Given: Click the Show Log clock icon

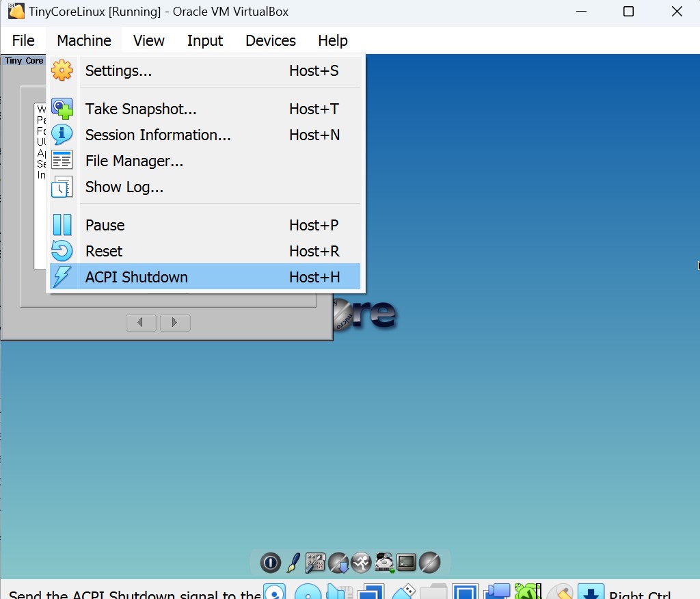Looking at the screenshot, I should tap(62, 187).
